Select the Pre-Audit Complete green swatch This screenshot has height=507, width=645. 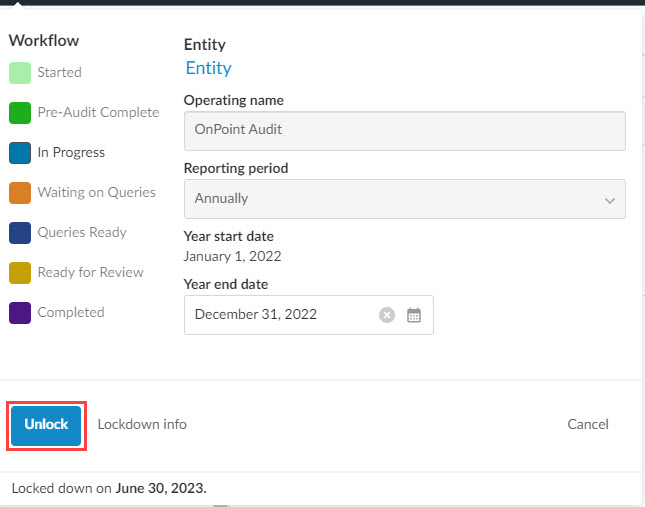(20, 113)
